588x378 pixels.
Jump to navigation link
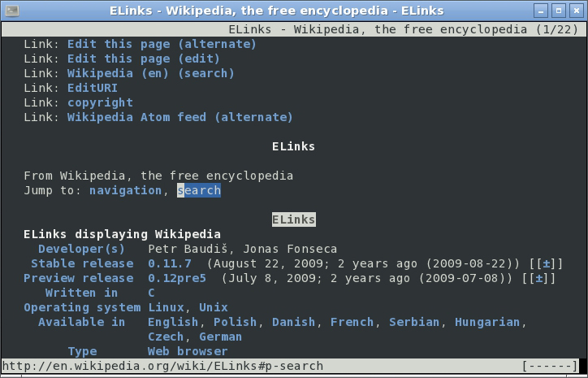click(125, 191)
